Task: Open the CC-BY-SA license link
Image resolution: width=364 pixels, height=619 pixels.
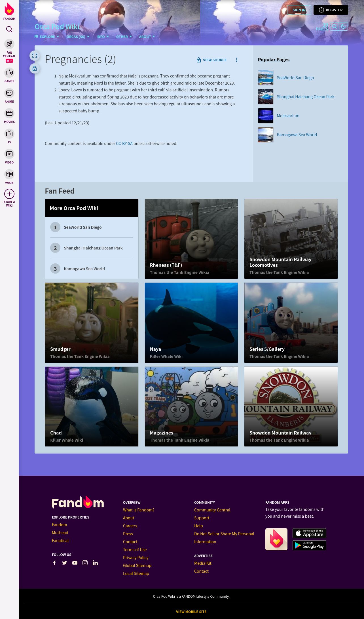Action: 124,144
